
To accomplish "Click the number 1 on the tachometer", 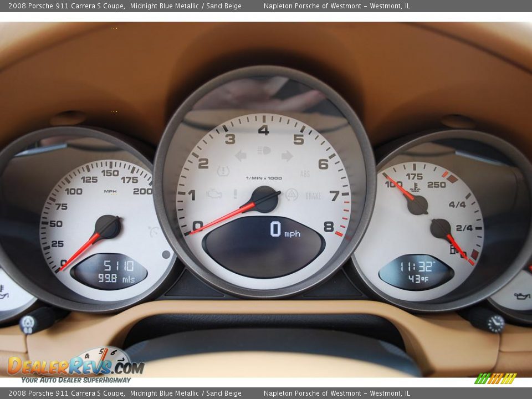I will 191,195.
